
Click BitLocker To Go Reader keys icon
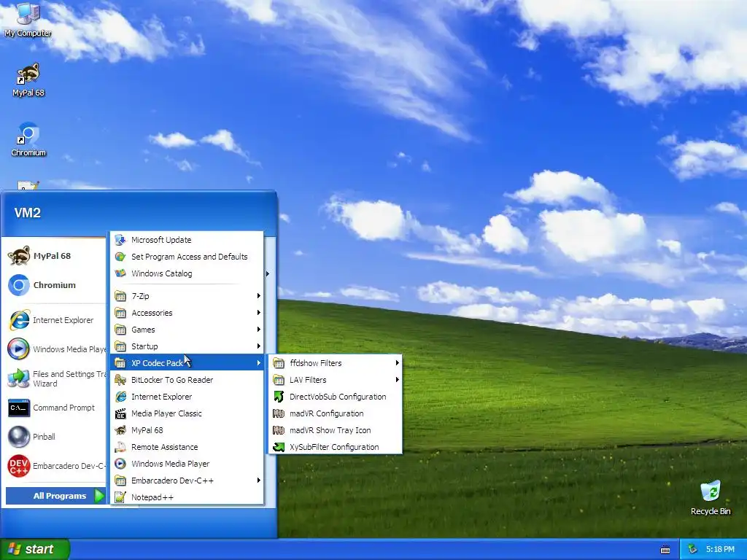tap(120, 380)
